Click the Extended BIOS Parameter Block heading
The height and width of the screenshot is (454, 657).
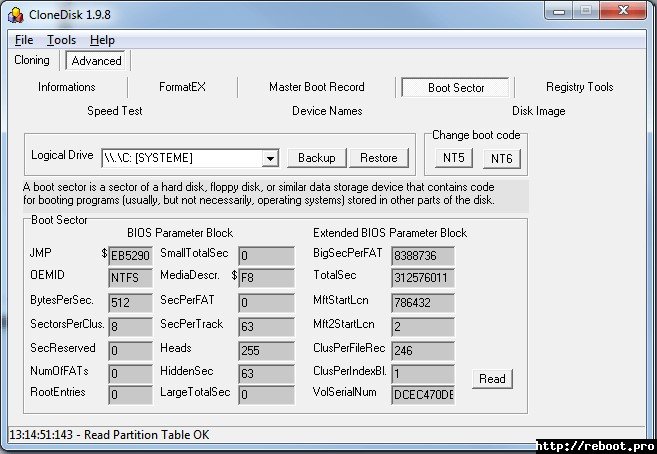390,233
